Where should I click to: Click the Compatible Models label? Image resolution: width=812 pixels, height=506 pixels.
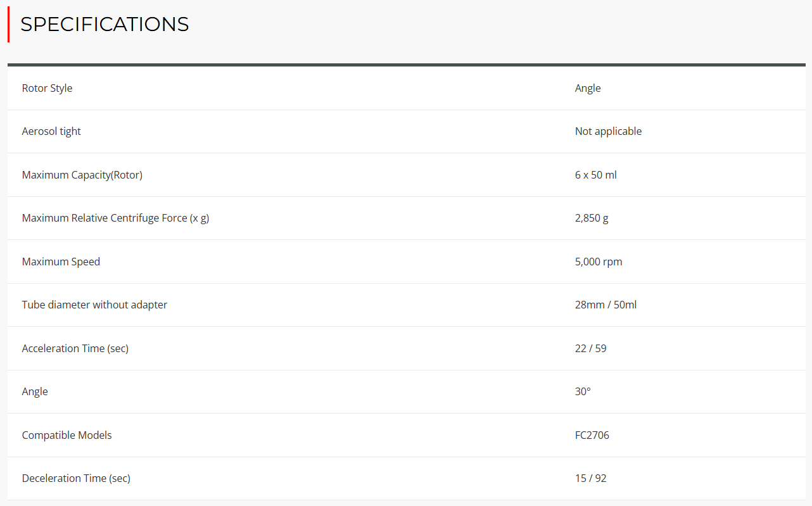[x=67, y=435]
